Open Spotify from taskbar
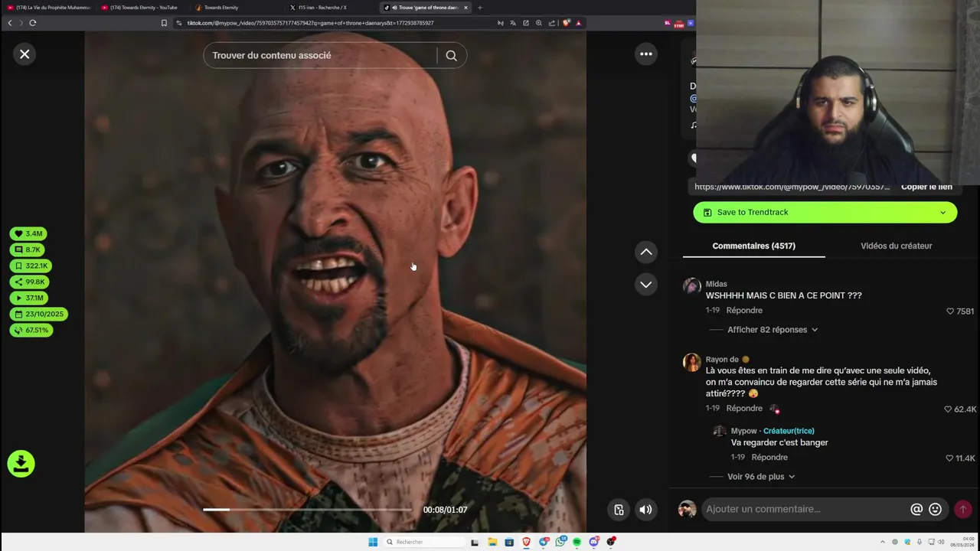 (x=577, y=542)
